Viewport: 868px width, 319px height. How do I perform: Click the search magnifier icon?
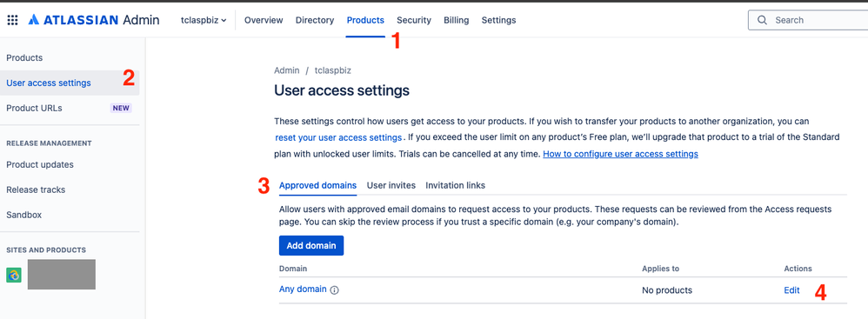click(762, 21)
